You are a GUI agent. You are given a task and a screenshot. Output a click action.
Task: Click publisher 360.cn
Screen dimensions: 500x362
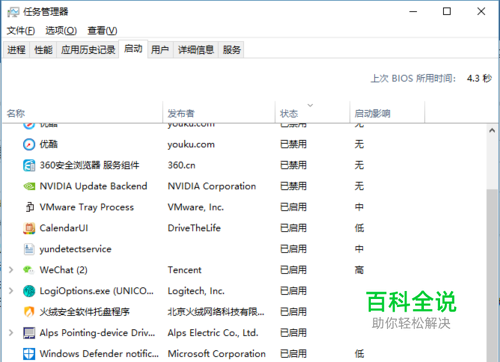pyautogui.click(x=181, y=165)
